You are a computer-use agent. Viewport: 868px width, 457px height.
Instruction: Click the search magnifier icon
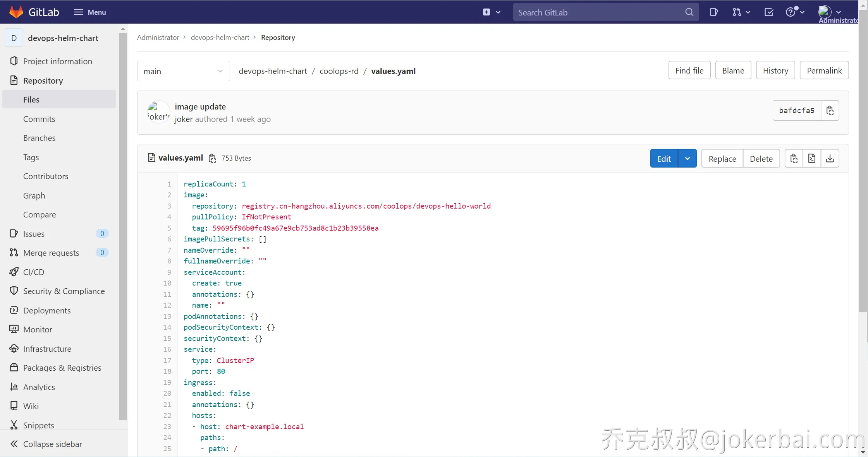point(689,12)
